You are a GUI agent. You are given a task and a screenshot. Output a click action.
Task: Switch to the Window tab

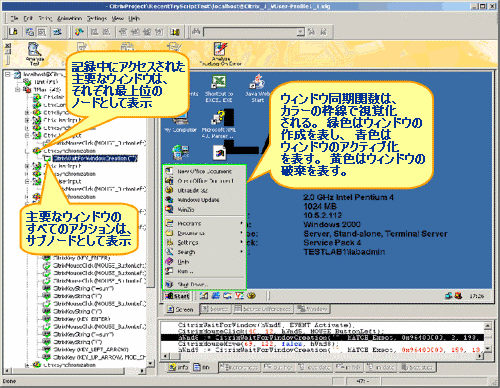pyautogui.click(x=312, y=309)
